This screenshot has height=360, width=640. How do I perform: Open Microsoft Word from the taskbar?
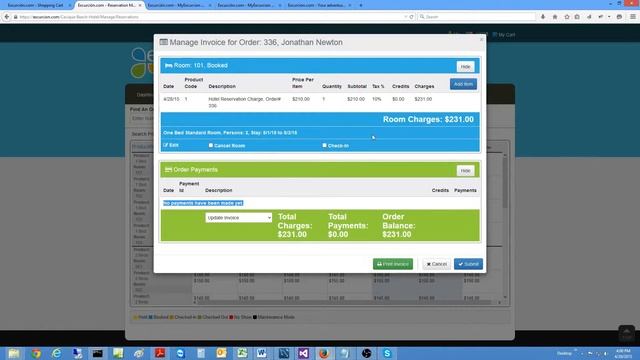(x=262, y=353)
